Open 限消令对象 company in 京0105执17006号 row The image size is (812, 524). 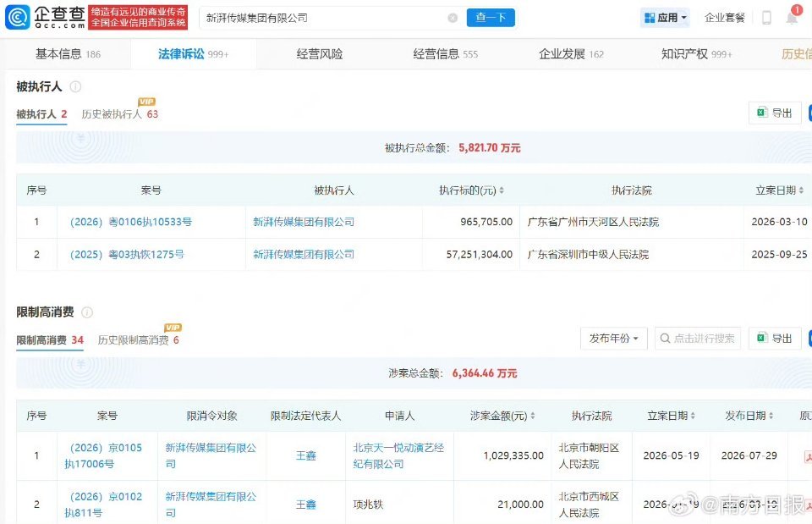(x=211, y=456)
